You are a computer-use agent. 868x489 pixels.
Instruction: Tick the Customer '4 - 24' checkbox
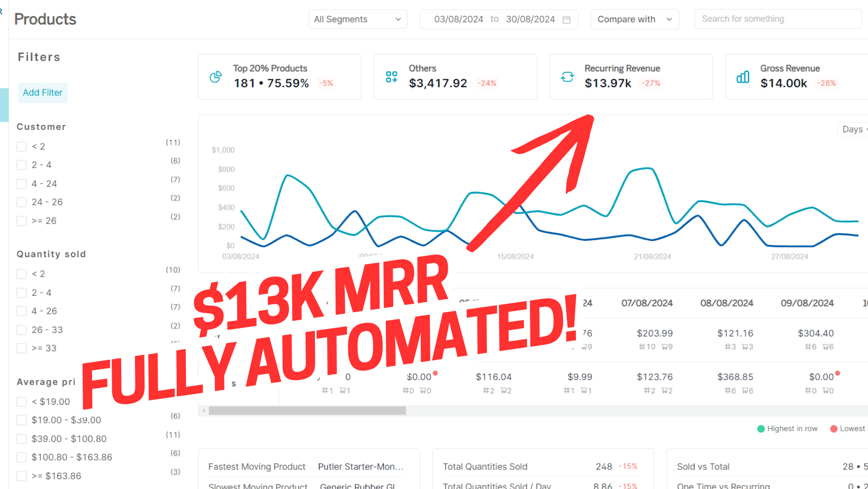pos(22,184)
